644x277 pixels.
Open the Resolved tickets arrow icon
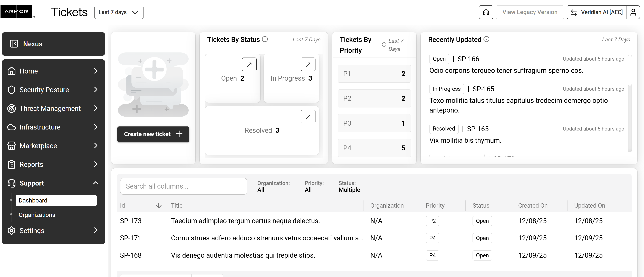point(308,117)
